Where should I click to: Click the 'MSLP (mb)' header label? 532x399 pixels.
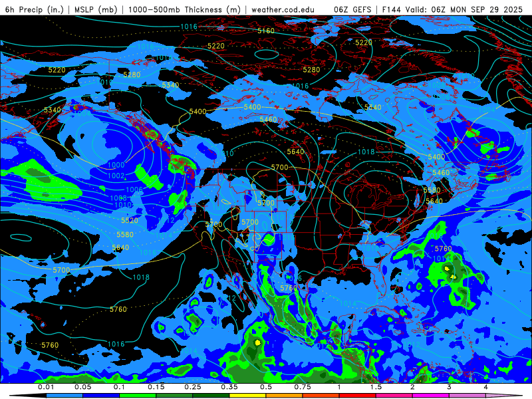pyautogui.click(x=96, y=9)
